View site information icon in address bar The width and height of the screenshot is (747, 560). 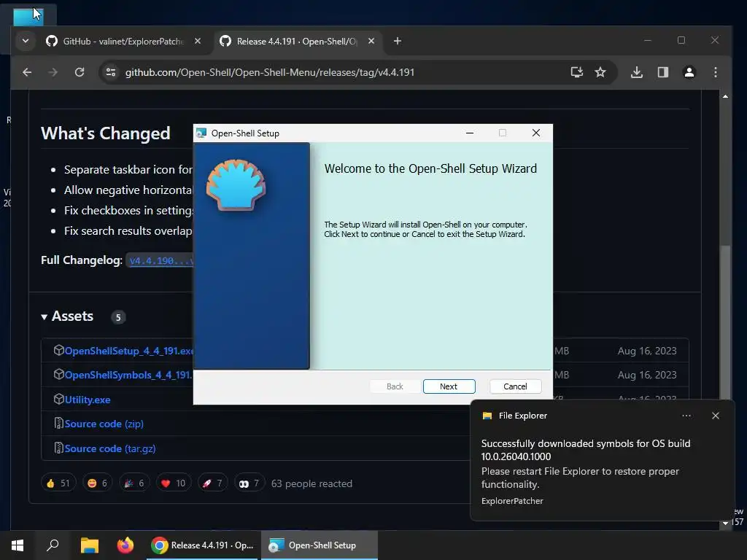click(111, 72)
